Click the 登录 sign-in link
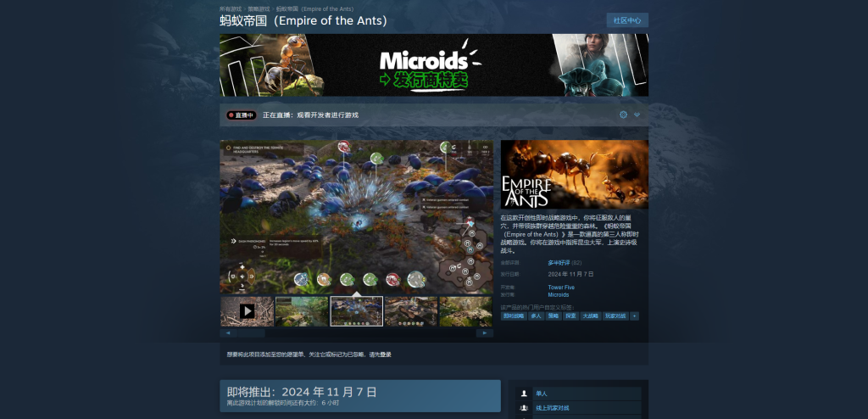 [386, 355]
